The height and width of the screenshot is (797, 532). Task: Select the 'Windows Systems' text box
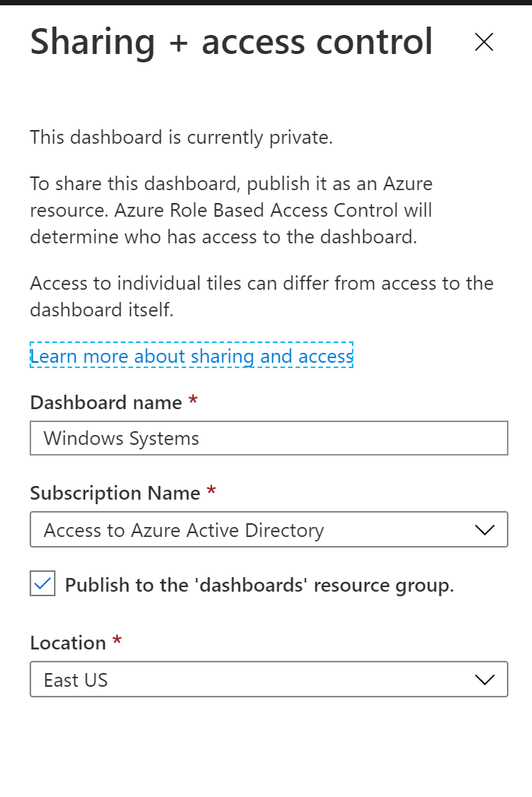268,438
